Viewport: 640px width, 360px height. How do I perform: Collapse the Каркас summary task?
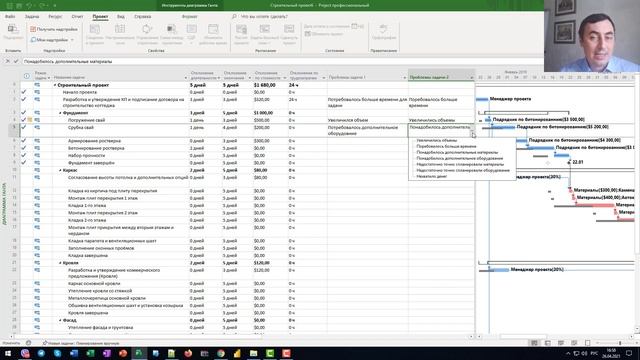60,170
